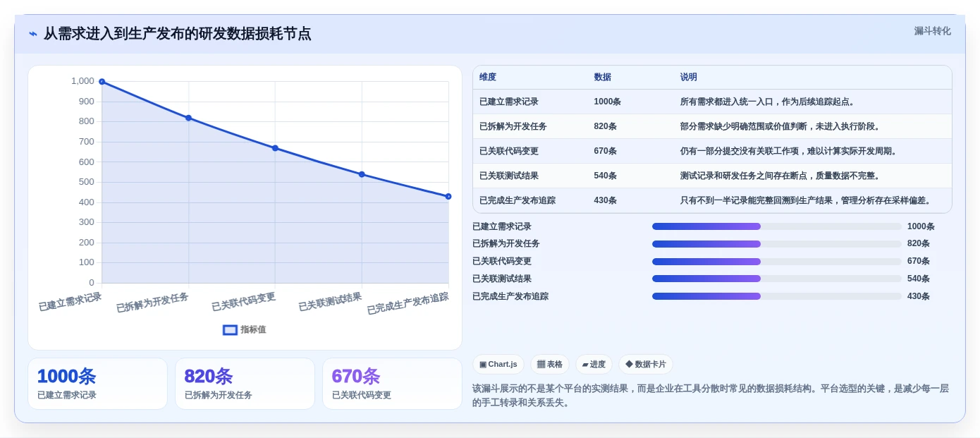Click the description starting 只有不到一半记录
Viewport: 980px width, 438px height.
point(807,200)
